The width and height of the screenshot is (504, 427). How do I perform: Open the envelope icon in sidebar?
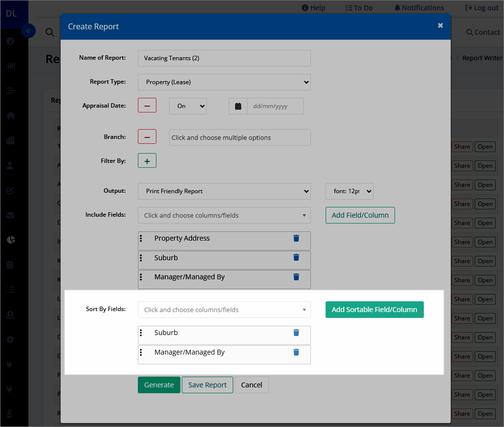[x=10, y=215]
